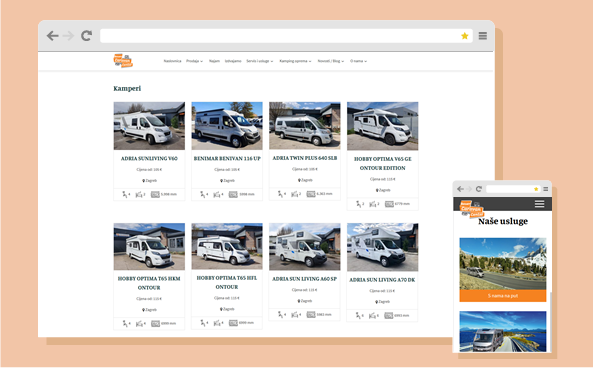
Task: Click the beds icon on Hobby Optima V65 card
Action: click(373, 204)
